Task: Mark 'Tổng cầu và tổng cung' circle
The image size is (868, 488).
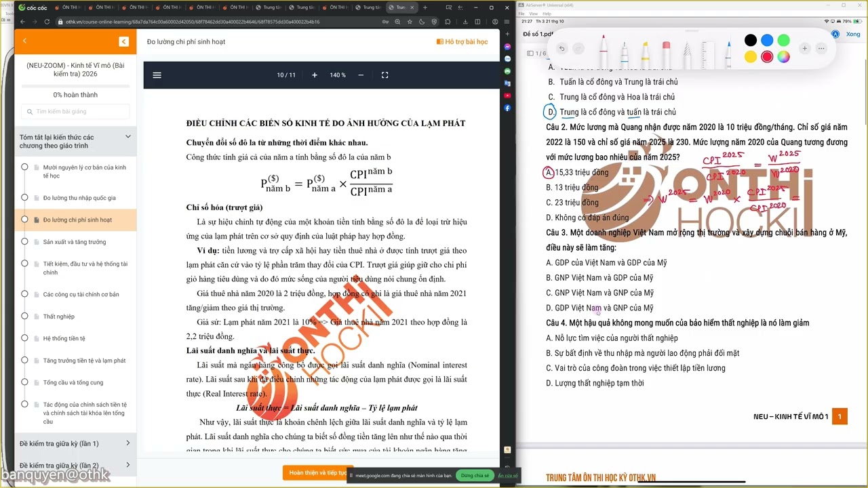Action: [x=24, y=382]
